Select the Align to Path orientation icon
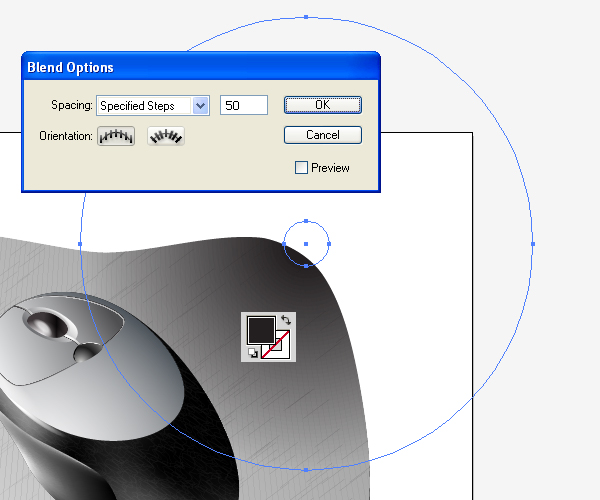 click(166, 136)
